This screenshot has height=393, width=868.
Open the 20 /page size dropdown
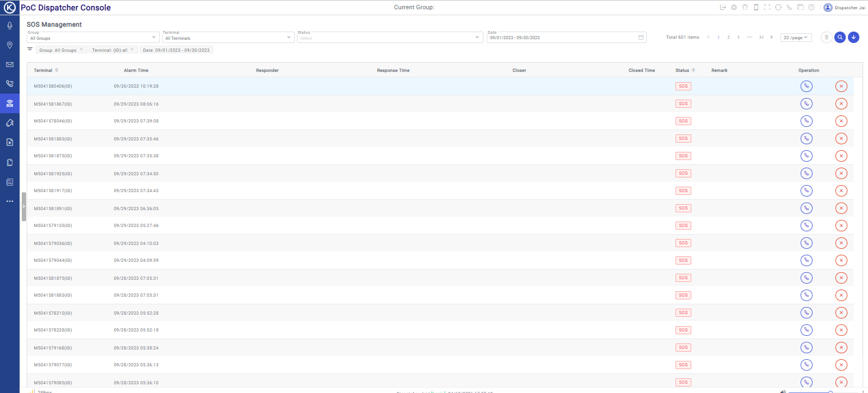click(796, 38)
